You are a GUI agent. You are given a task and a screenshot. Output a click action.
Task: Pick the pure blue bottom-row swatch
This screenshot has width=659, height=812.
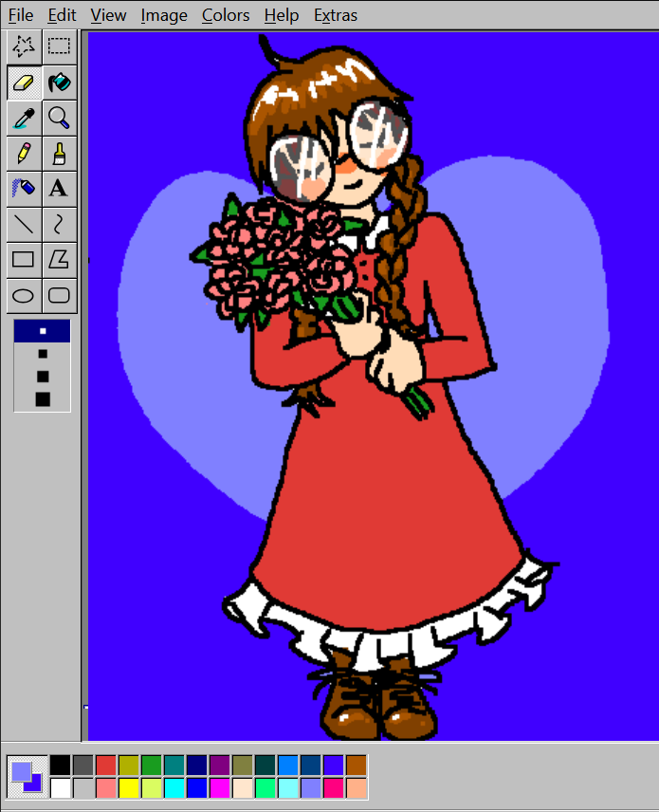(196, 788)
